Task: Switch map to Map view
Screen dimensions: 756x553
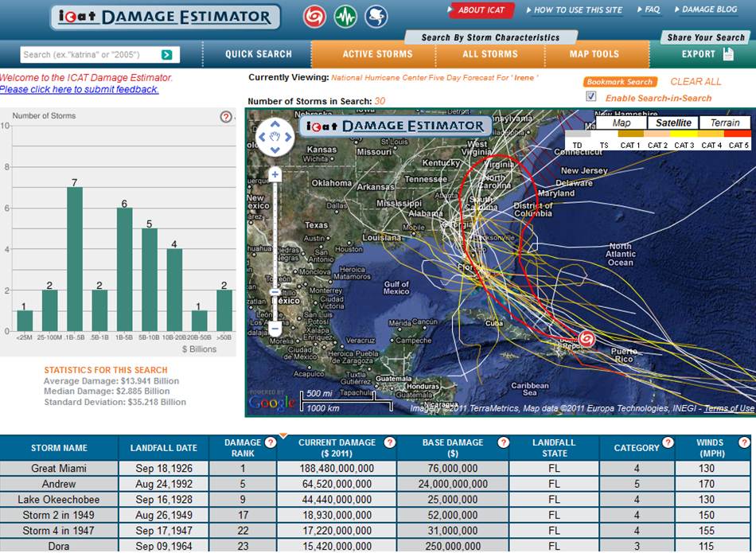Action: (621, 123)
